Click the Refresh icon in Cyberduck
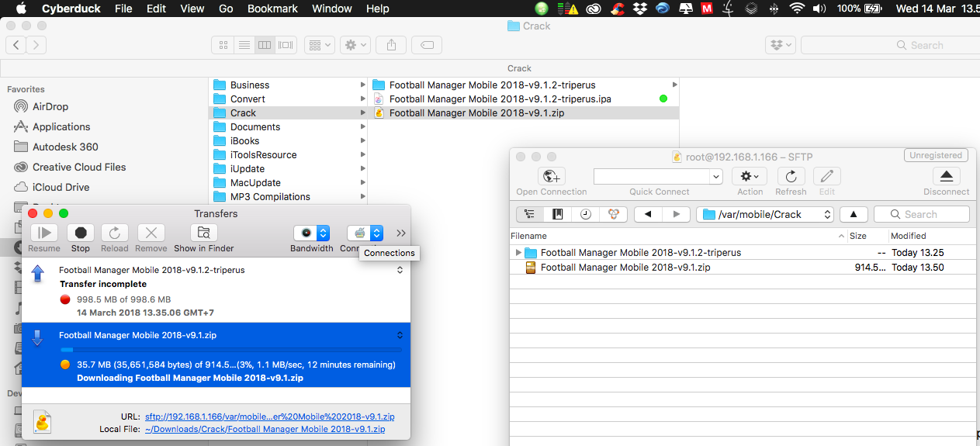980x446 pixels. pyautogui.click(x=791, y=176)
